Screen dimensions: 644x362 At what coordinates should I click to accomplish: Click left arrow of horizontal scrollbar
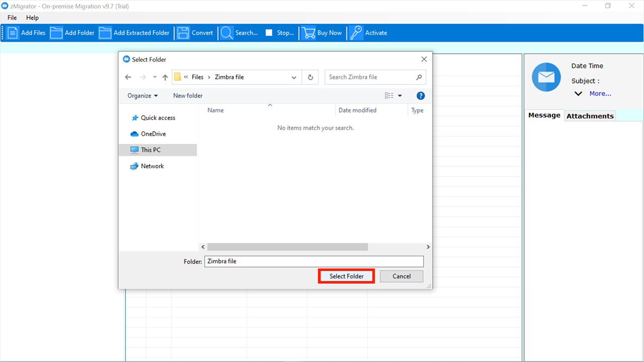point(203,247)
